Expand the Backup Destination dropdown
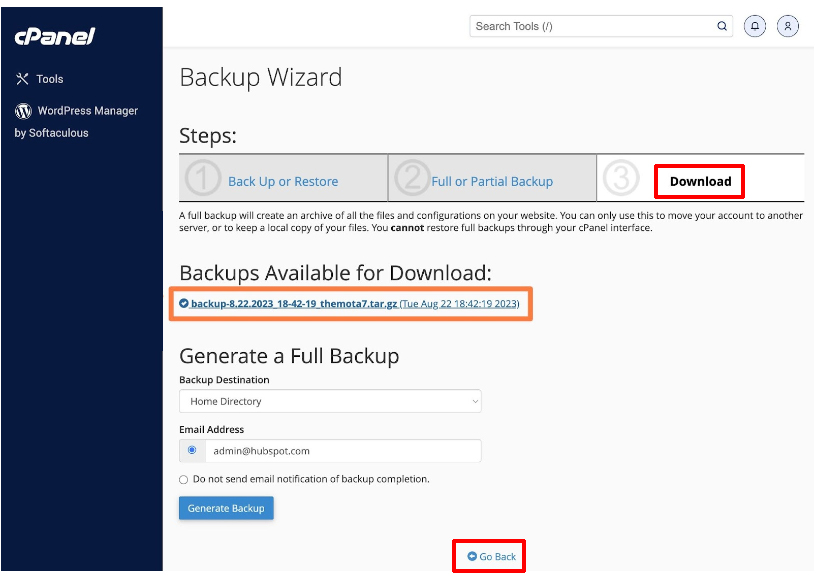Viewport: 821px width, 577px height. click(330, 401)
